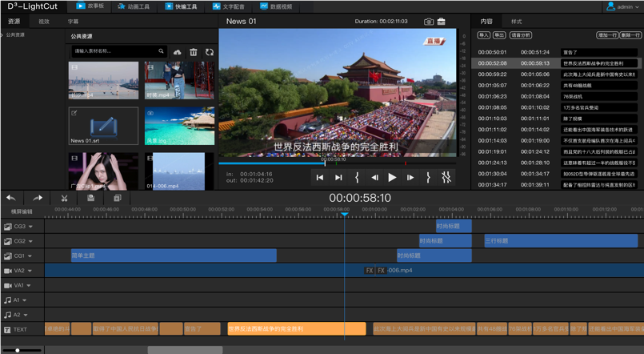Adjust the timeline zoom slider
The width and height of the screenshot is (644, 354).
18,350
